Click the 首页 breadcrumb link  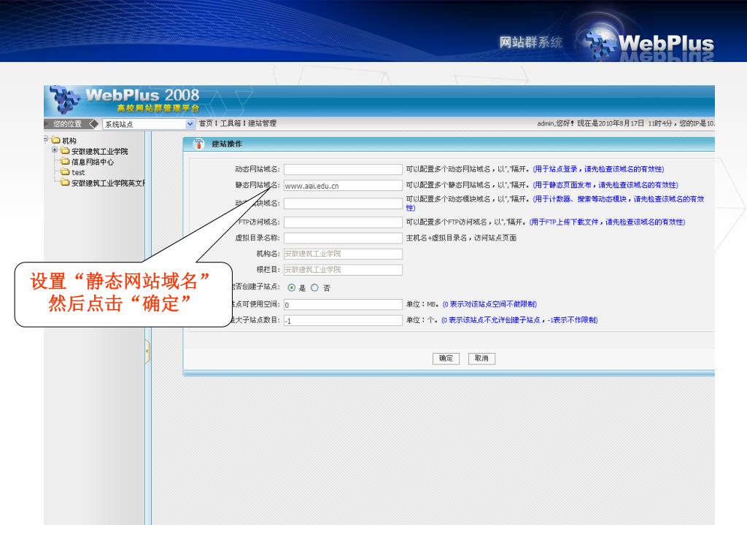coord(206,123)
